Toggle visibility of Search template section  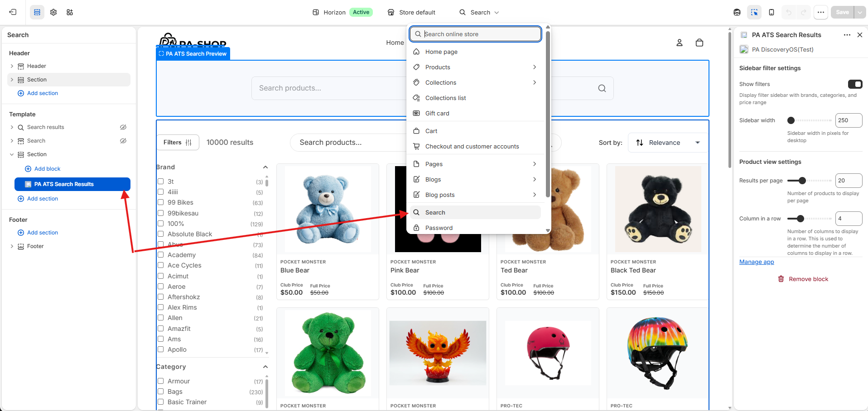click(123, 141)
